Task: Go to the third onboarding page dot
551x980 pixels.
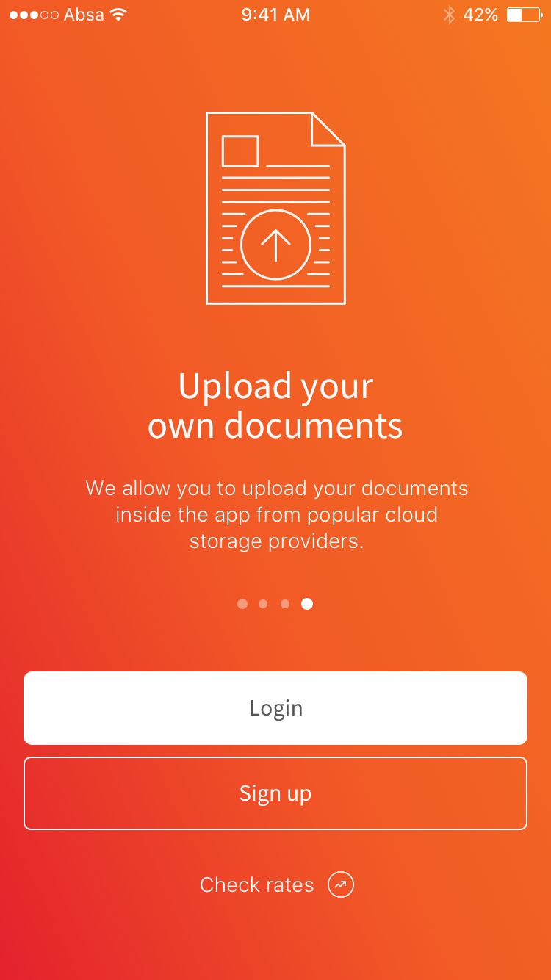Action: point(285,604)
